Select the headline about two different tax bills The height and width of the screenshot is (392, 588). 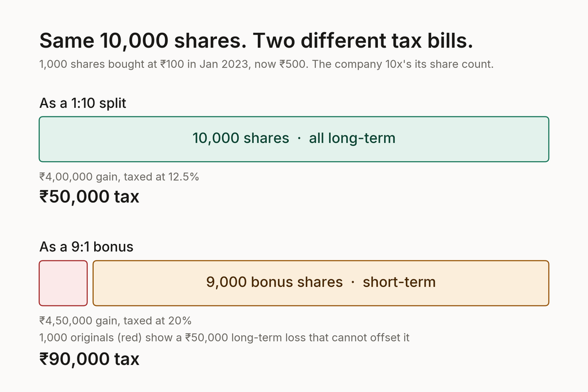pyautogui.click(x=256, y=41)
